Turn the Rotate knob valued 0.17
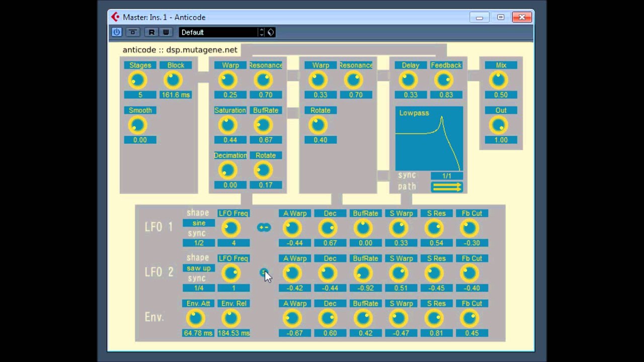Viewport: 644px width, 362px height. [263, 170]
